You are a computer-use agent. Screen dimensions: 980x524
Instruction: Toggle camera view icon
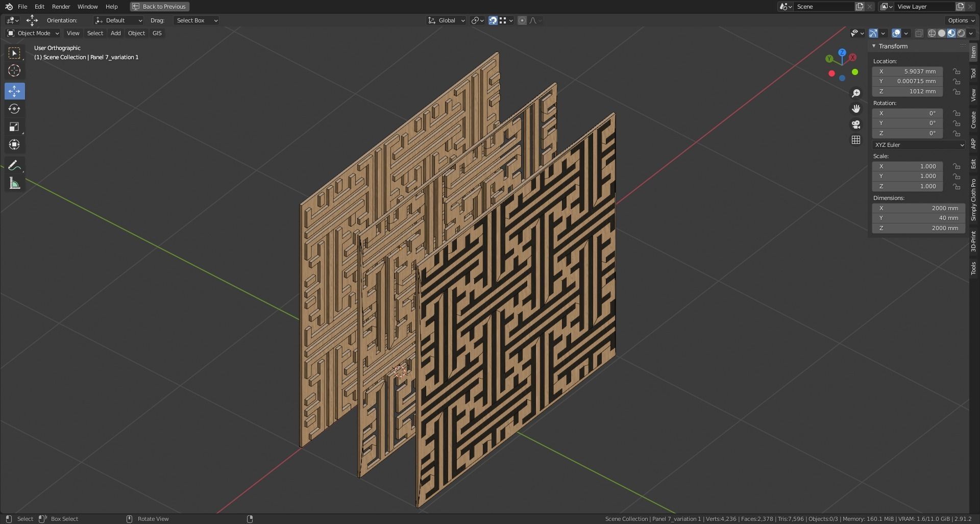pos(856,124)
